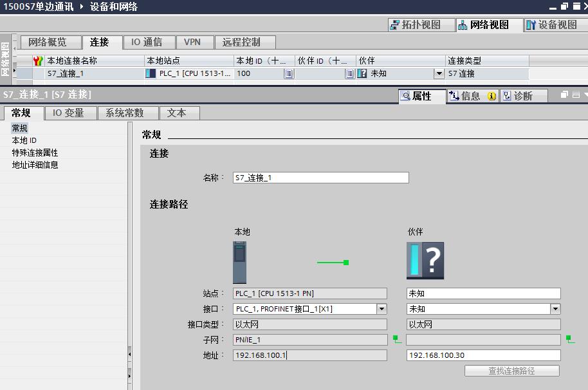Click the unknown partner question mark image

(425, 261)
